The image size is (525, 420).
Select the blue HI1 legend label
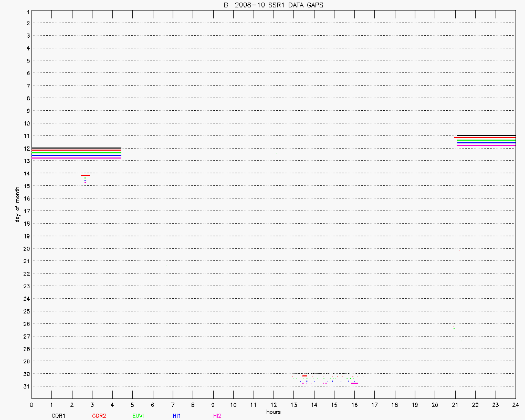pos(177,416)
